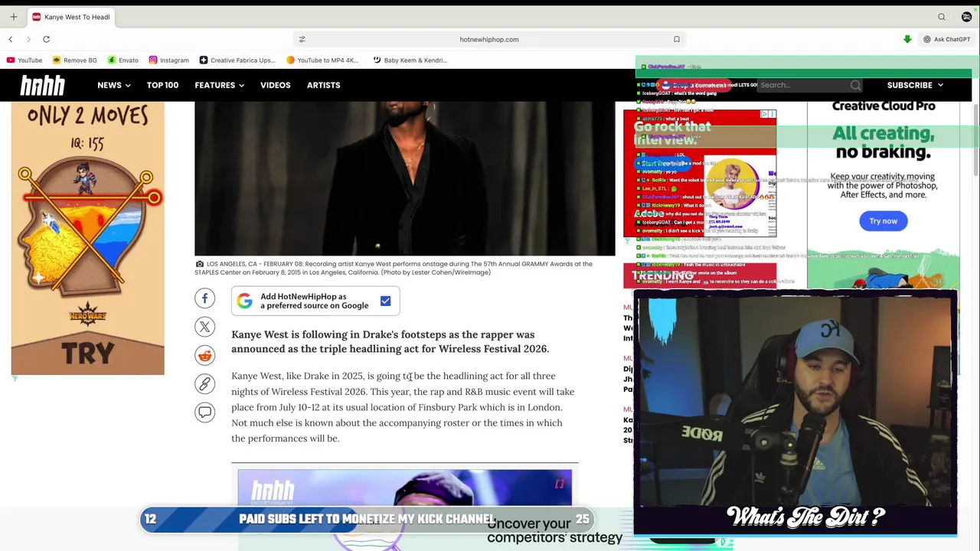
Task: Expand the NEWS dropdown menu
Action: pyautogui.click(x=114, y=85)
